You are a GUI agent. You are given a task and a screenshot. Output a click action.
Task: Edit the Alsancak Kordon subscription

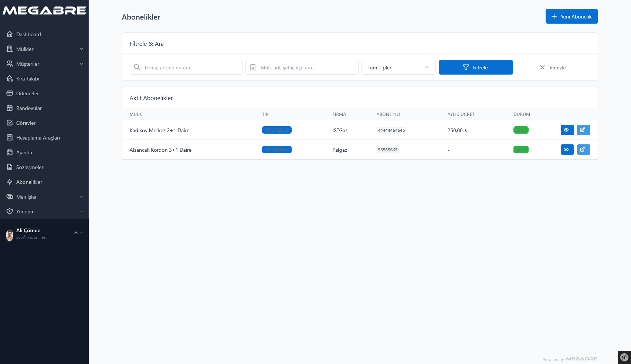pyautogui.click(x=583, y=150)
